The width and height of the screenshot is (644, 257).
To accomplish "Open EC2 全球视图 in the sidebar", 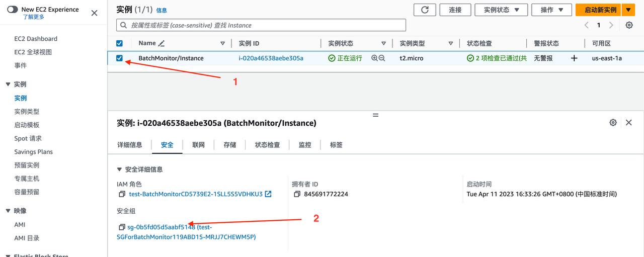I will click(33, 52).
